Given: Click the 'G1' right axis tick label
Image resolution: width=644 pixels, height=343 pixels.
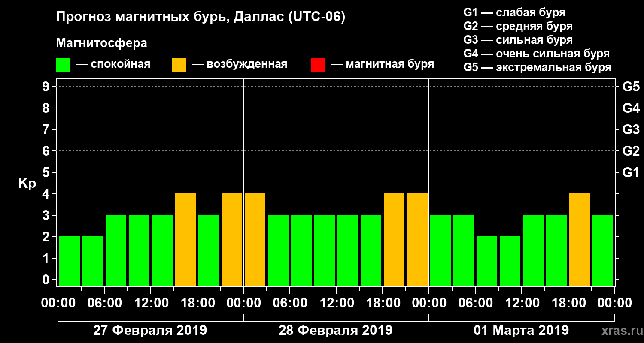Looking at the screenshot, I should [x=631, y=173].
